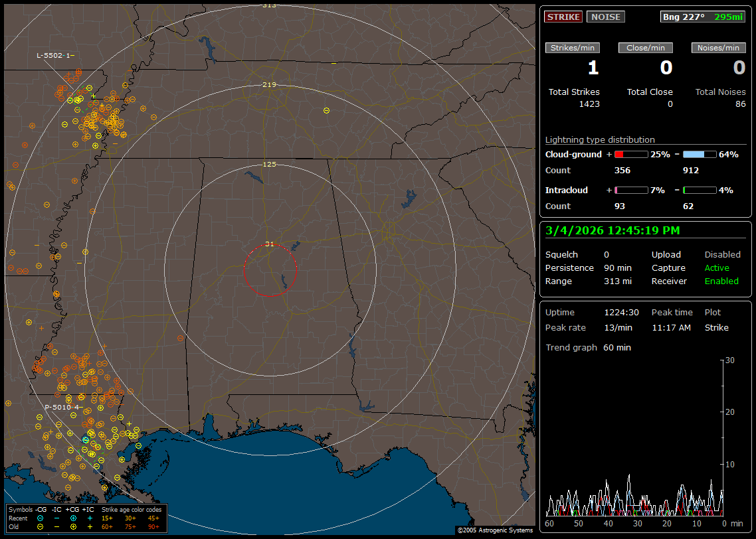Image resolution: width=756 pixels, height=539 pixels.
Task: Click the recent +CG cyan symbol in legend
Action: pos(73,518)
